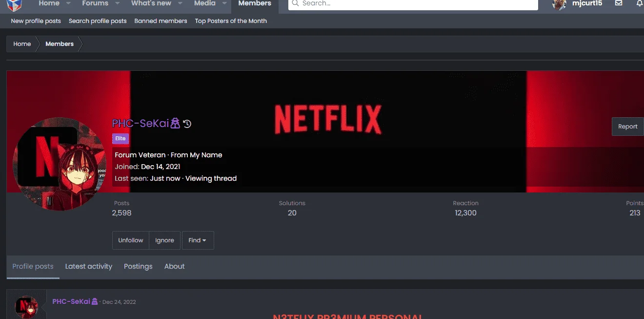Click the history clock icon beside PHC-SeKai
644x319 pixels.
pyautogui.click(x=187, y=124)
